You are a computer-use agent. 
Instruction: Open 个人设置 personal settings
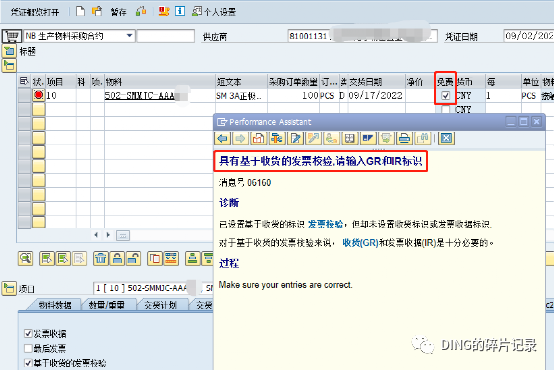pos(214,12)
